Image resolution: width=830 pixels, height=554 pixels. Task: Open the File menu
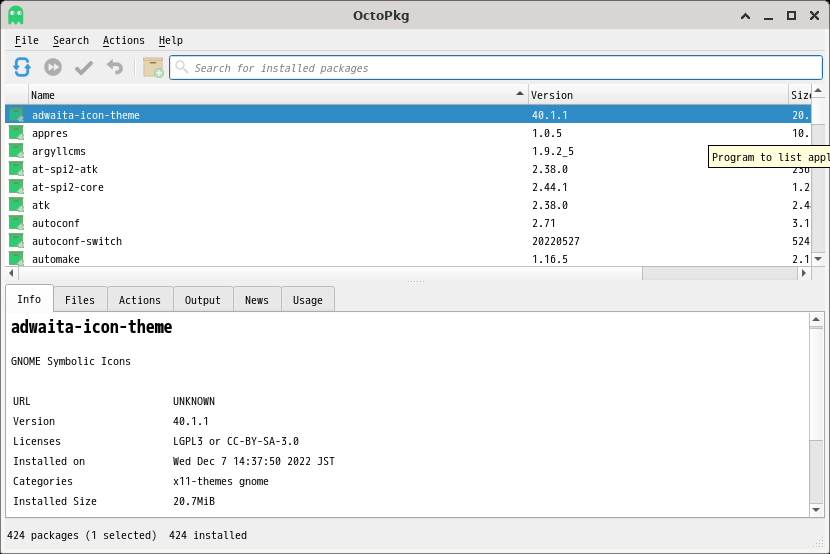pyautogui.click(x=26, y=40)
